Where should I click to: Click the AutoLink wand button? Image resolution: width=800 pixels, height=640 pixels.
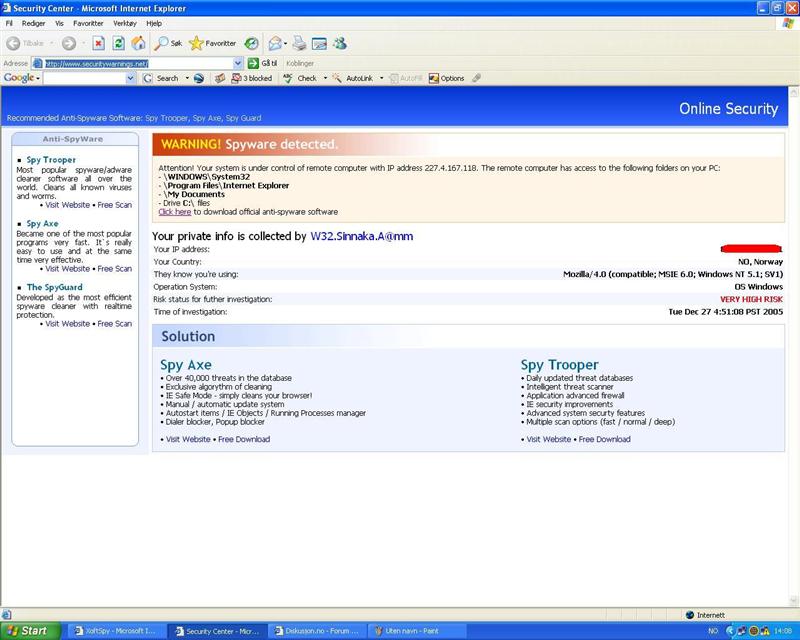[353, 78]
